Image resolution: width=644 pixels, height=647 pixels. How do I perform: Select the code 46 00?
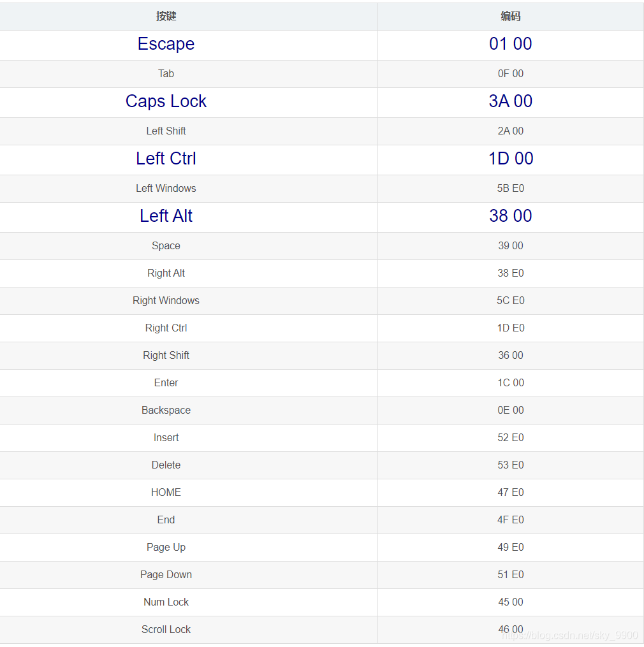[511, 630]
